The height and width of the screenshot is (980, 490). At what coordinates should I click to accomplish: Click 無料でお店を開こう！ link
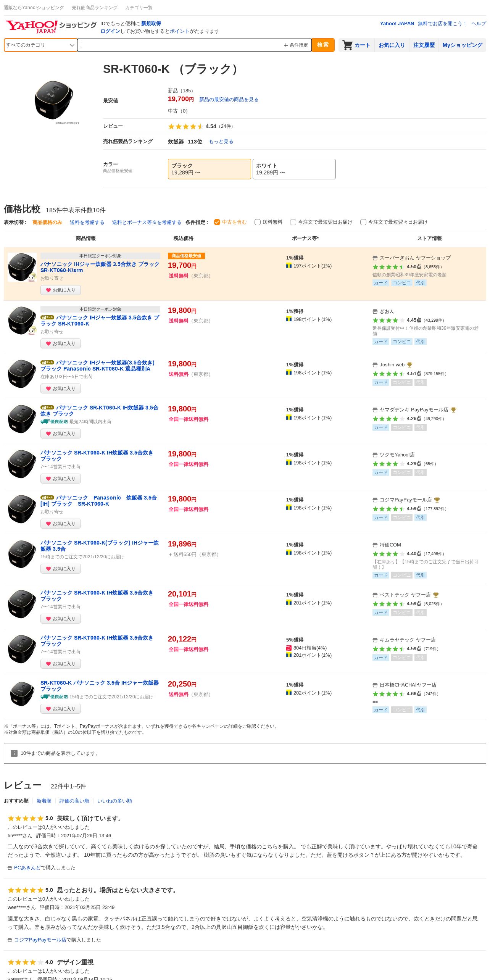click(442, 24)
